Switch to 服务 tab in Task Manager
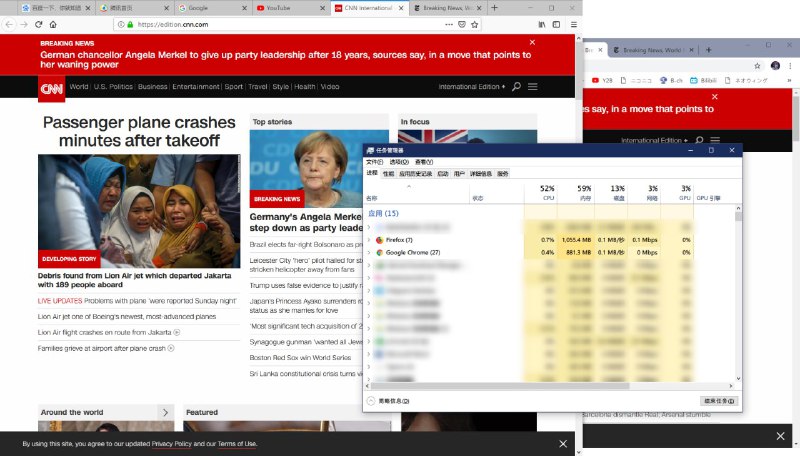The height and width of the screenshot is (456, 800). click(503, 174)
